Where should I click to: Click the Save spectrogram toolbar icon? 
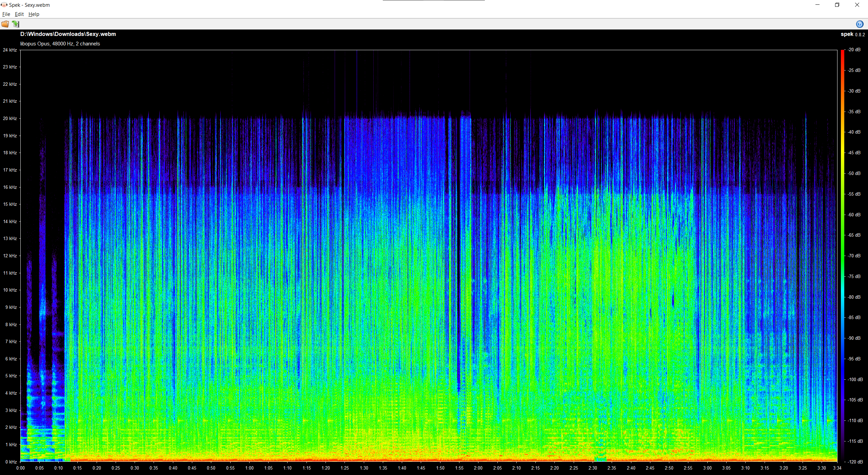tap(16, 24)
